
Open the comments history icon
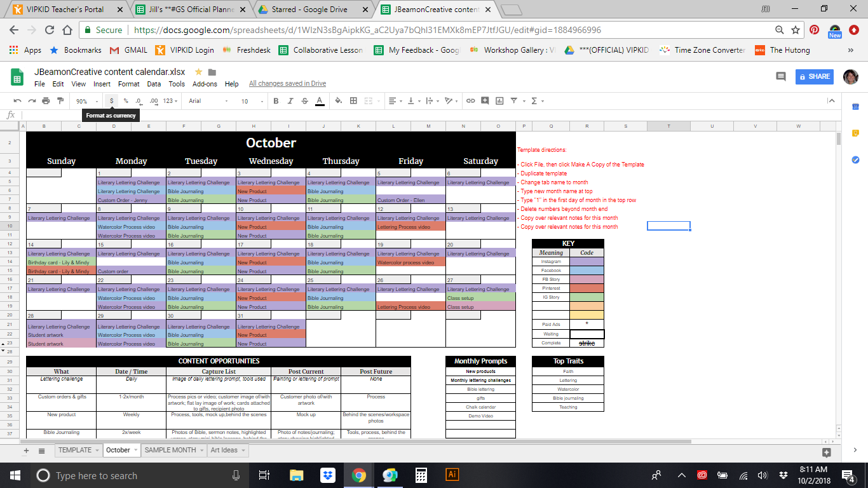(781, 76)
